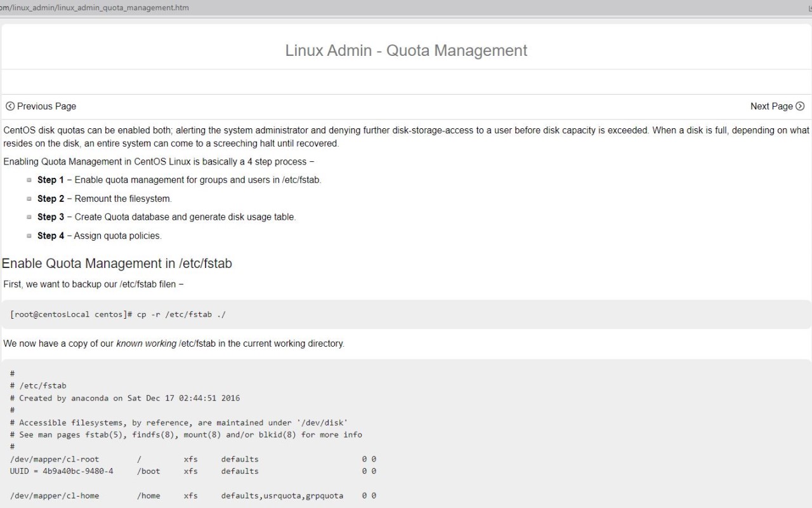Select 'Step 4' Assign quota policies item
Screen dimensions: 812x508
(100, 236)
